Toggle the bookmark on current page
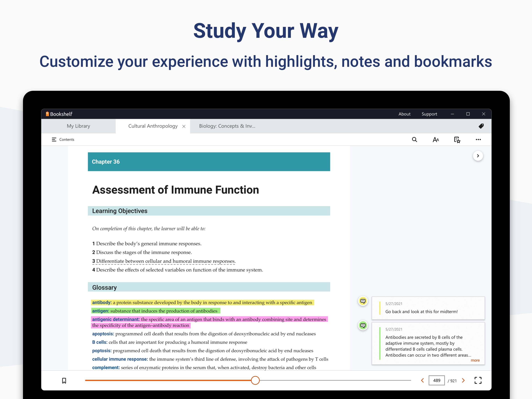Screen dimensions: 532x399 click(x=64, y=380)
